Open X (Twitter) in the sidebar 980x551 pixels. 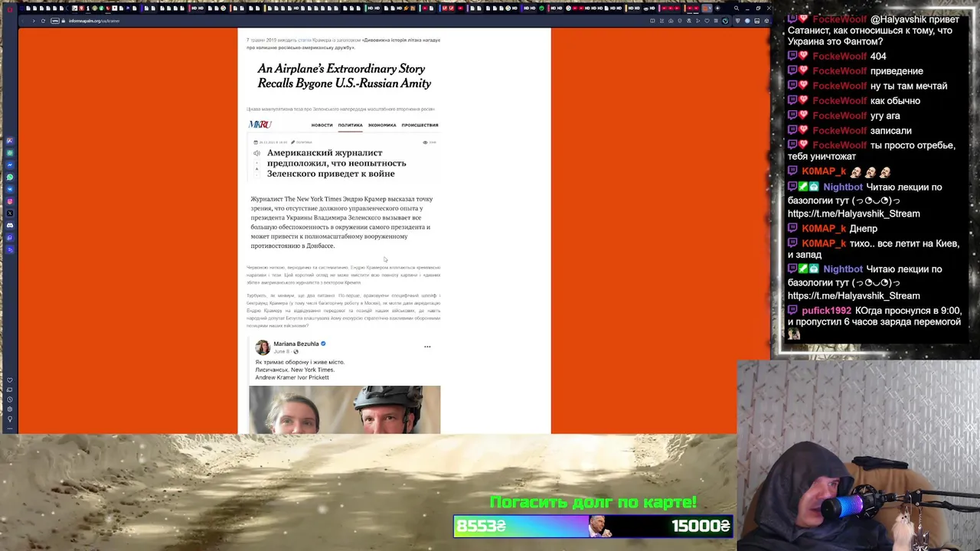point(10,213)
